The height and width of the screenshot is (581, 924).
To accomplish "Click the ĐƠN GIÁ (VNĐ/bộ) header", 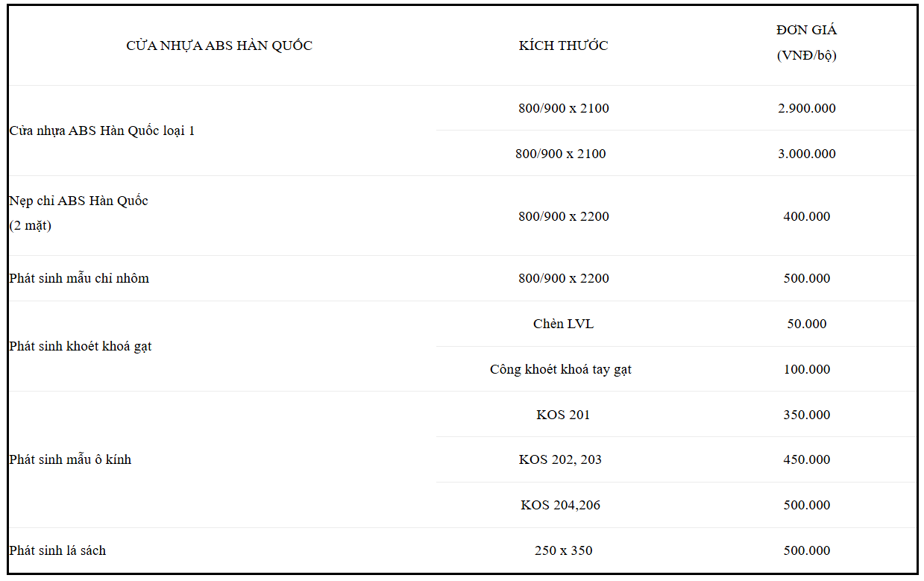I will 806,43.
